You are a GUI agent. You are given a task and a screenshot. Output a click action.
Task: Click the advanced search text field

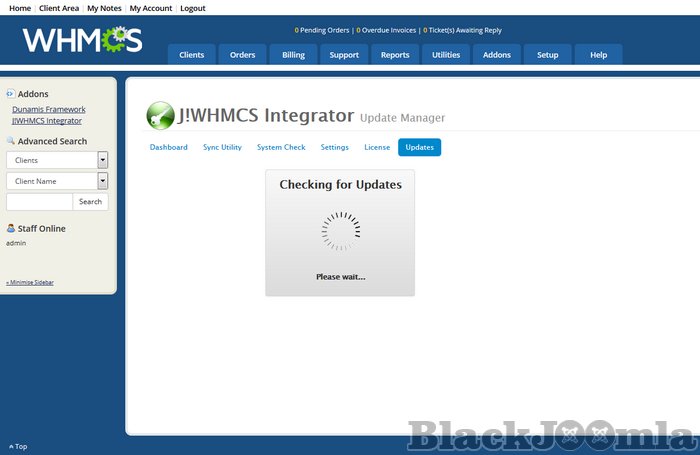tap(39, 202)
